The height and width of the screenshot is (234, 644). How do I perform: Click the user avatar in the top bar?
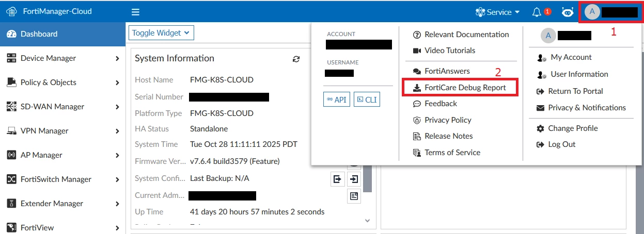pos(592,12)
